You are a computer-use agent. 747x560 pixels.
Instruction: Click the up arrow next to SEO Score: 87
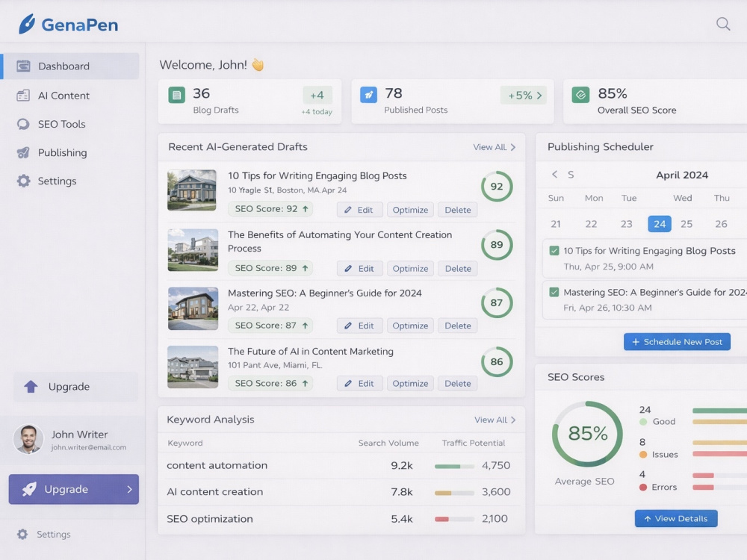pyautogui.click(x=305, y=326)
